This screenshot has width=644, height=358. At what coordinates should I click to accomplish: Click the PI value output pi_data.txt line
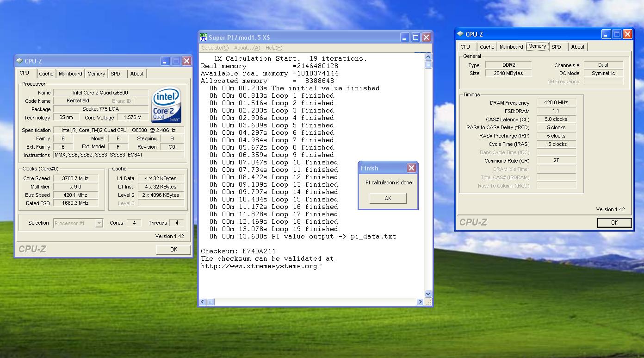(303, 237)
